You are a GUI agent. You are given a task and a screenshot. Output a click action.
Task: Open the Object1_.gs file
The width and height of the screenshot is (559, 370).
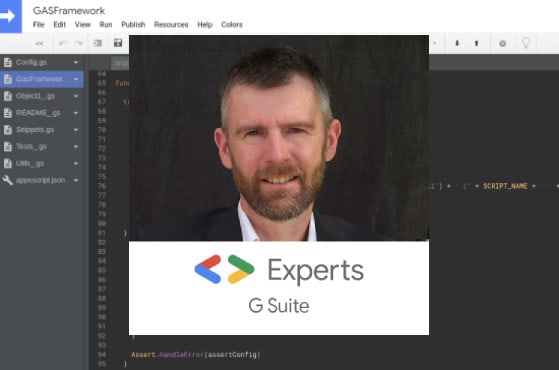[x=35, y=96]
